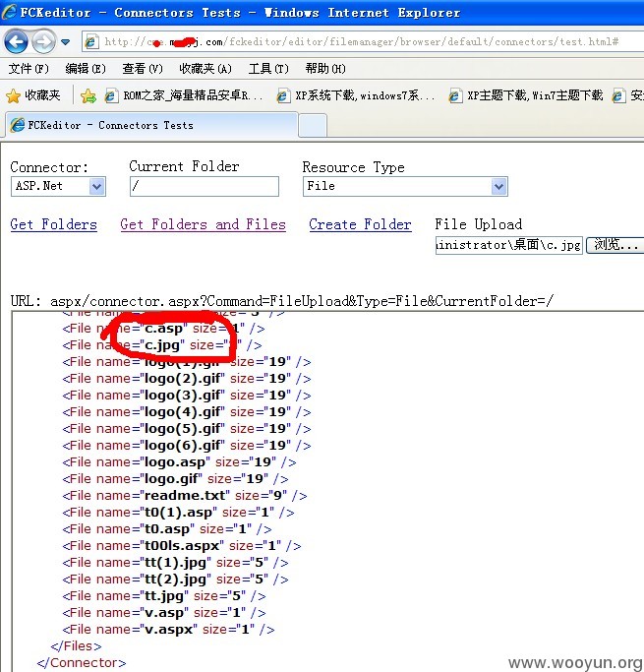
Task: Click the tt.jpg file entry
Action: [x=164, y=596]
